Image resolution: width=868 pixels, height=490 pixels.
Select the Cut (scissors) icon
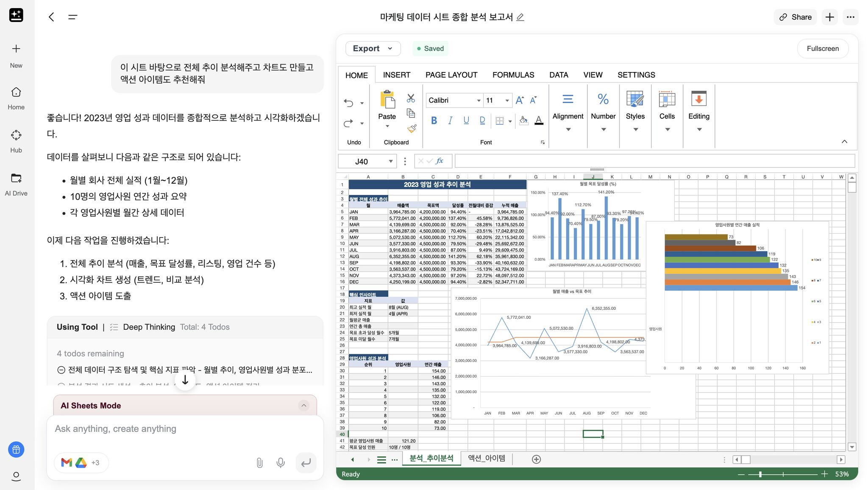click(x=410, y=98)
